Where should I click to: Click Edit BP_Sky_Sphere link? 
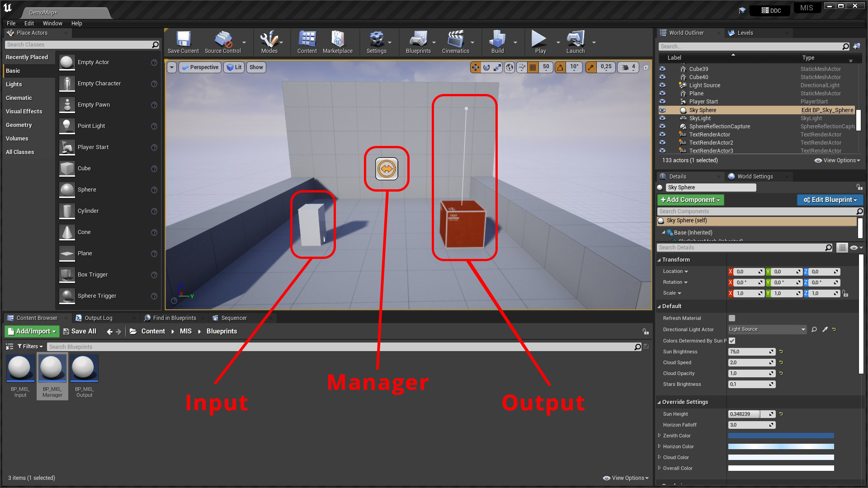point(827,110)
